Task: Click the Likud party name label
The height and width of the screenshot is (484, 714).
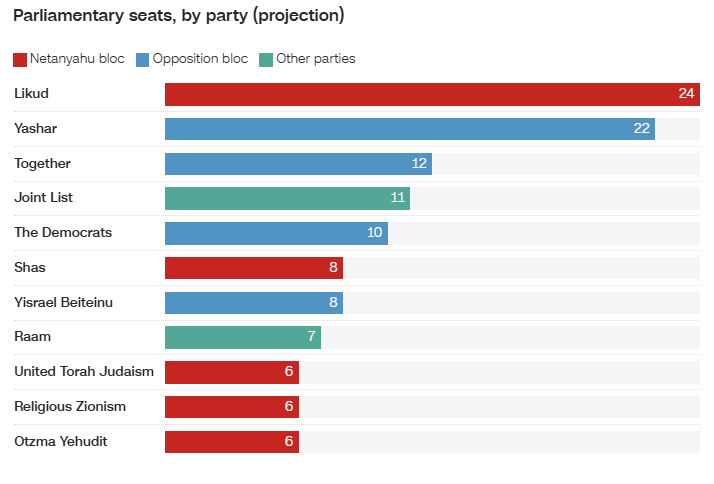Action: click(31, 93)
